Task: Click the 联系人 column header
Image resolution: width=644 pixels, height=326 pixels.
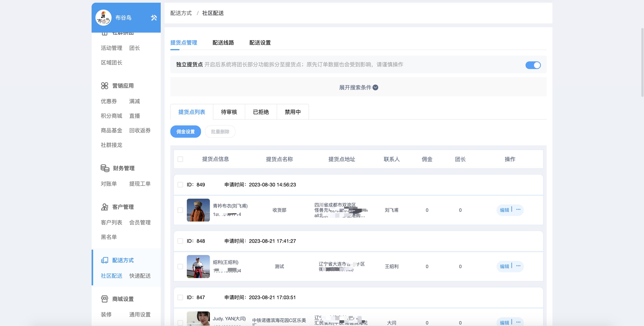Action: pyautogui.click(x=392, y=159)
